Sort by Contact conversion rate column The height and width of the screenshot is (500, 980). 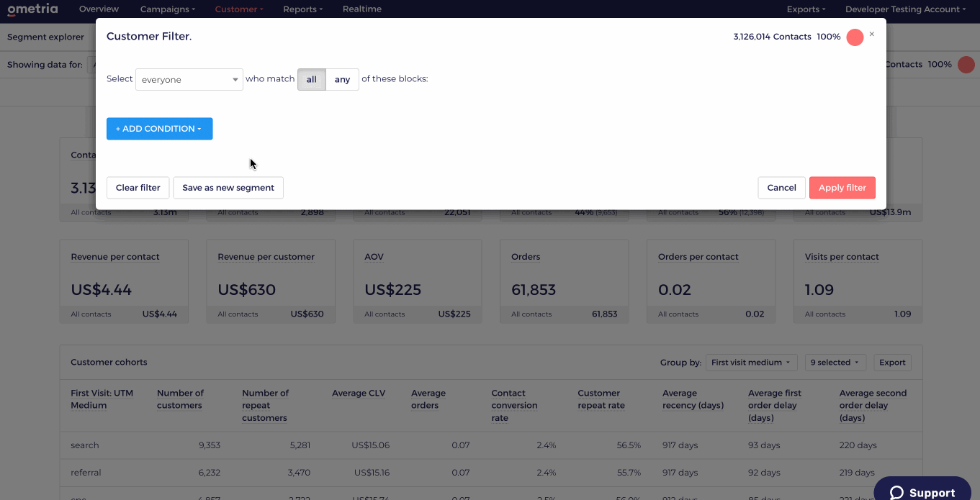[x=514, y=406]
